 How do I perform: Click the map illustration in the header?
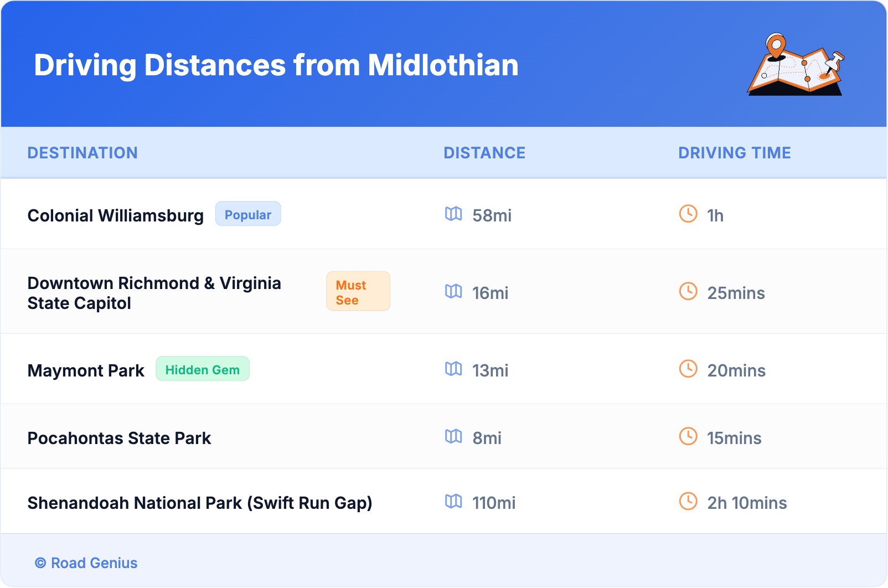(796, 65)
